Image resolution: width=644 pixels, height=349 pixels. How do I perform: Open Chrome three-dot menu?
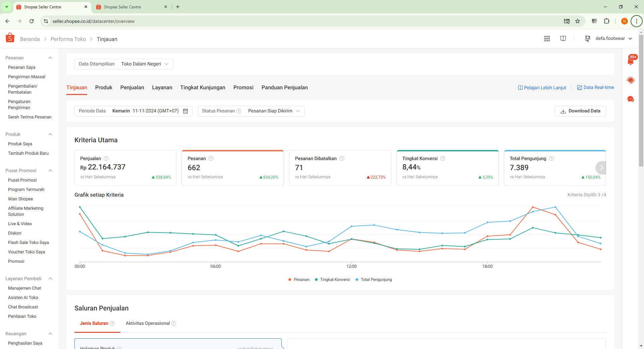pos(636,21)
